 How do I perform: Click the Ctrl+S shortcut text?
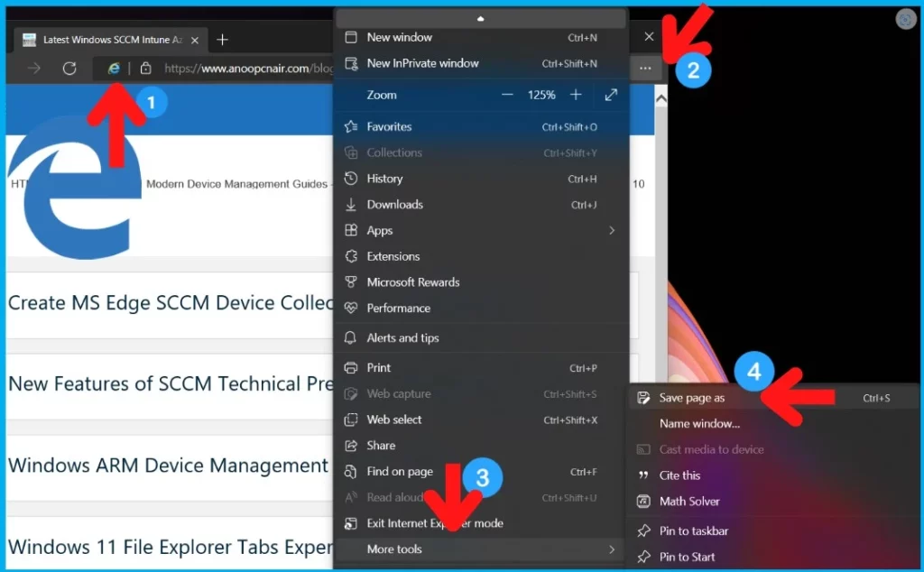pyautogui.click(x=876, y=398)
